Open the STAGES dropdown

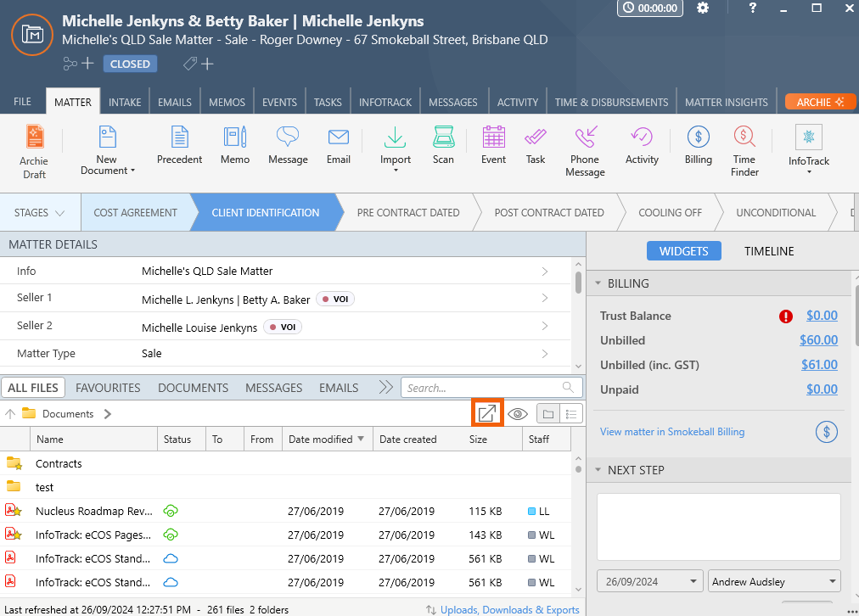39,212
